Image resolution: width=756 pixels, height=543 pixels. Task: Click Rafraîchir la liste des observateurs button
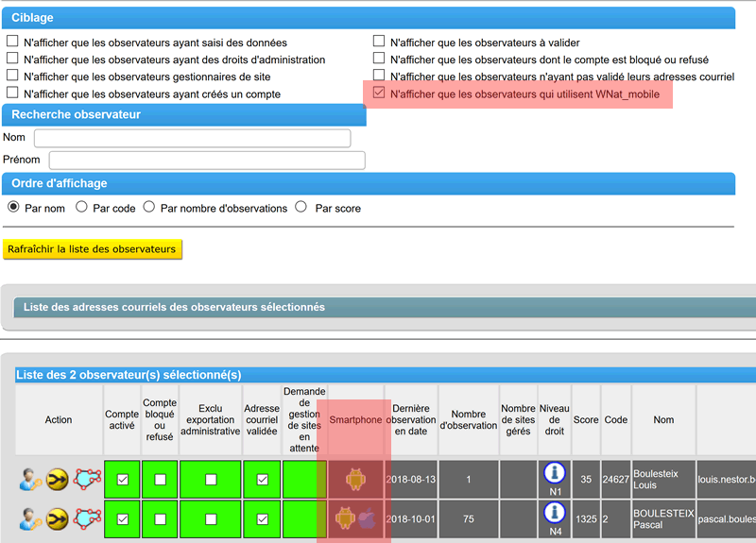(92, 249)
